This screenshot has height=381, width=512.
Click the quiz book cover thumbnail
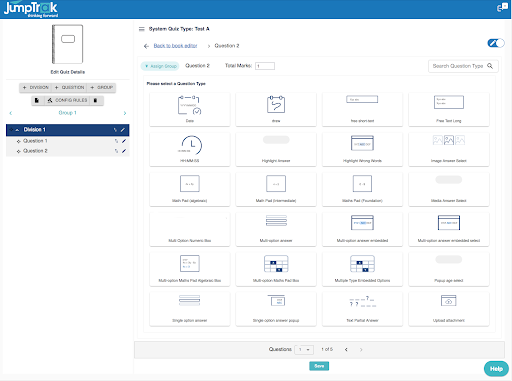pos(67,44)
